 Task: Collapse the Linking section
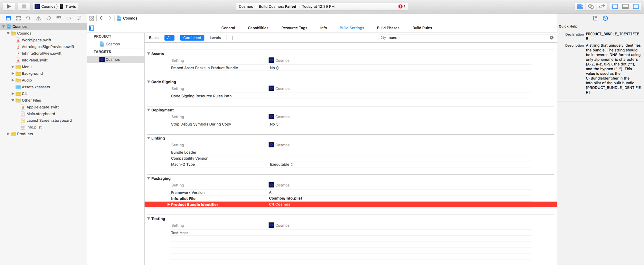tap(149, 138)
